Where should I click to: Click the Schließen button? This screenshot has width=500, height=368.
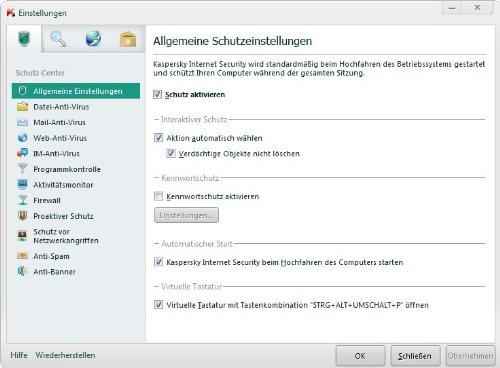tap(415, 356)
